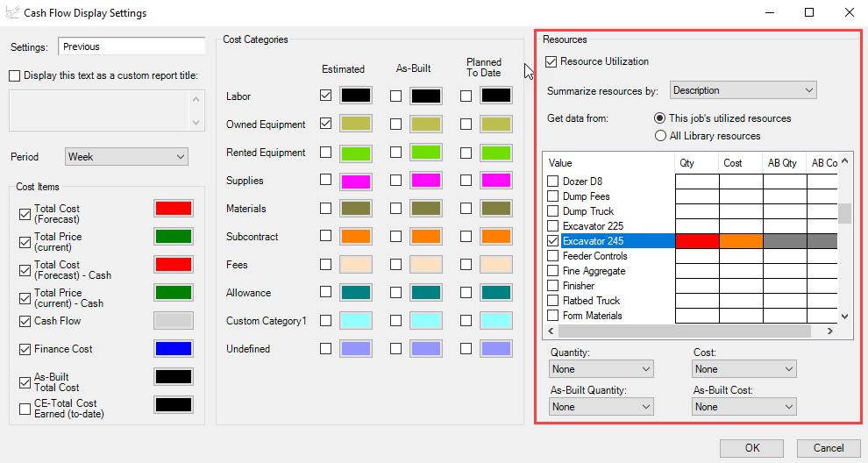Click right arrow of horizontal resource scrollbar
Viewport: 868px width, 463px height.
[x=827, y=331]
